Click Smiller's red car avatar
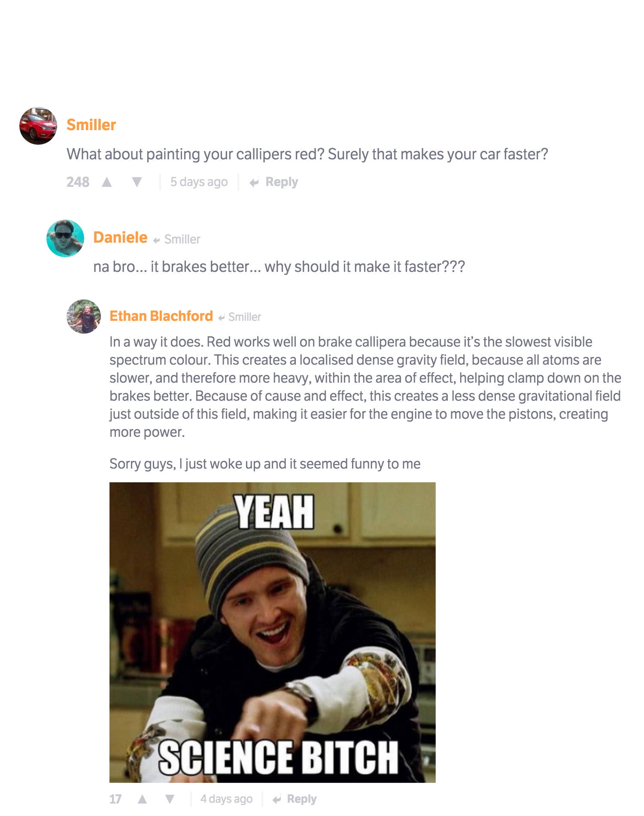This screenshot has width=644, height=816. 38,126
